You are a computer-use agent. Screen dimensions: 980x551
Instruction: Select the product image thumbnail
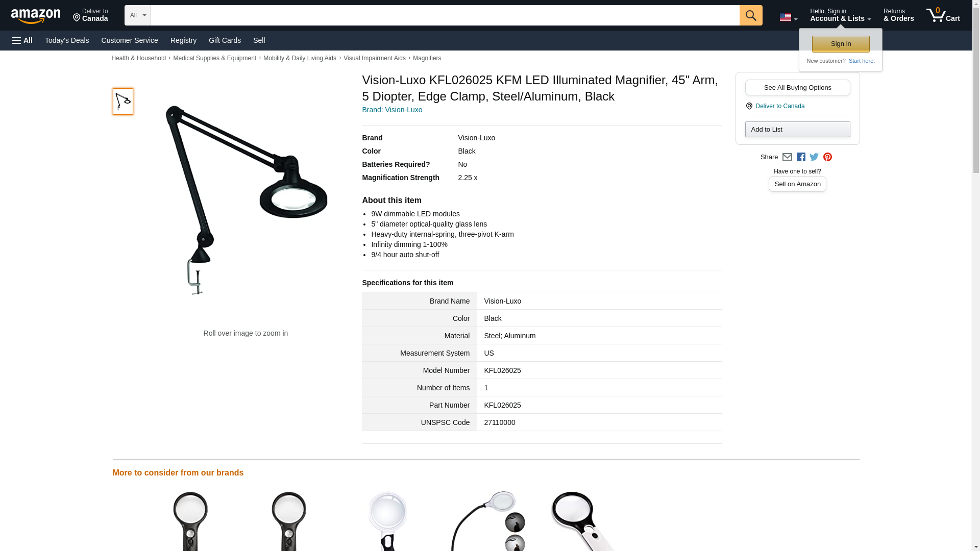122,101
